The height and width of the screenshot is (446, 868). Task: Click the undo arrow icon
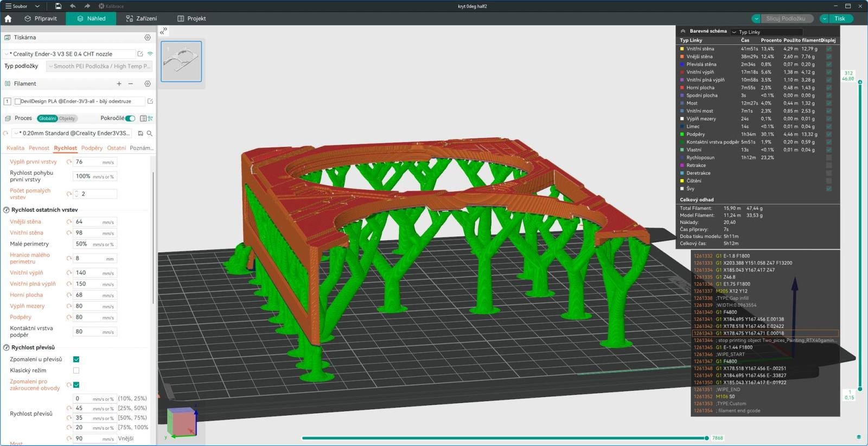73,6
